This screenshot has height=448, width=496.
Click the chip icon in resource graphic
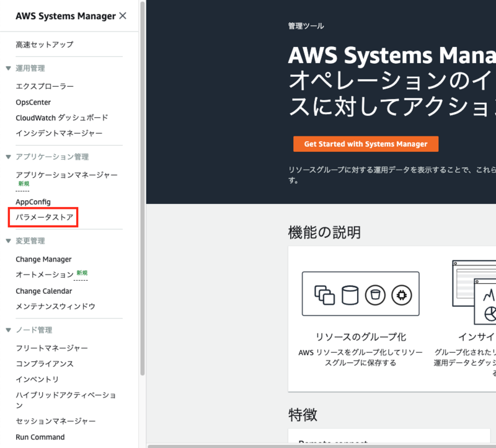point(402,295)
